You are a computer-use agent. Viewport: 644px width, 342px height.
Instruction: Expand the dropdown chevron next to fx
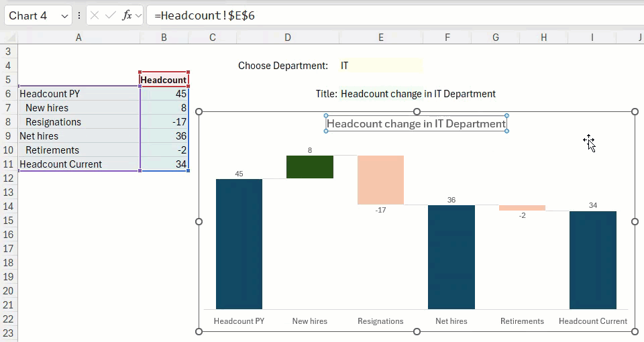pyautogui.click(x=138, y=15)
